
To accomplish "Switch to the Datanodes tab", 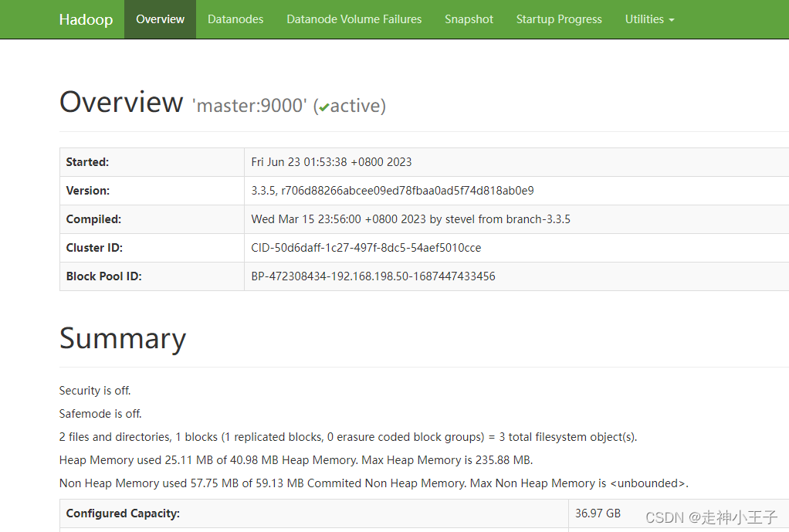I will click(x=235, y=19).
